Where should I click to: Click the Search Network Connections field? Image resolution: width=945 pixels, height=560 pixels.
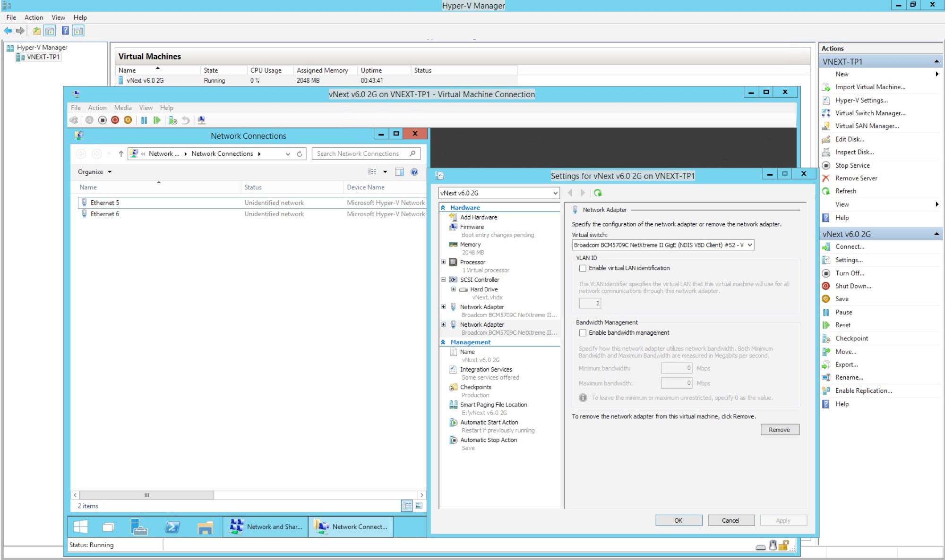pyautogui.click(x=366, y=154)
